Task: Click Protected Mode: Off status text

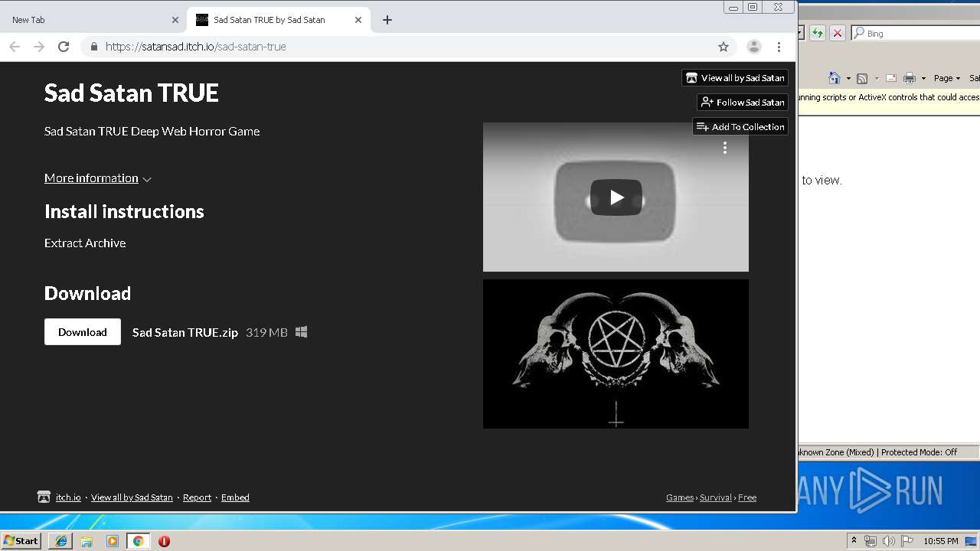Action: coord(919,452)
